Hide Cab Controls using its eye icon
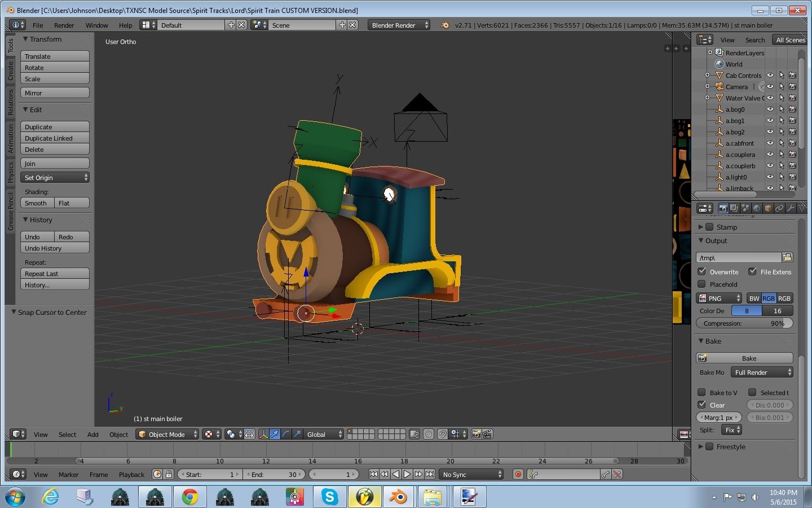Viewport: 812px width, 508px height. coord(770,75)
